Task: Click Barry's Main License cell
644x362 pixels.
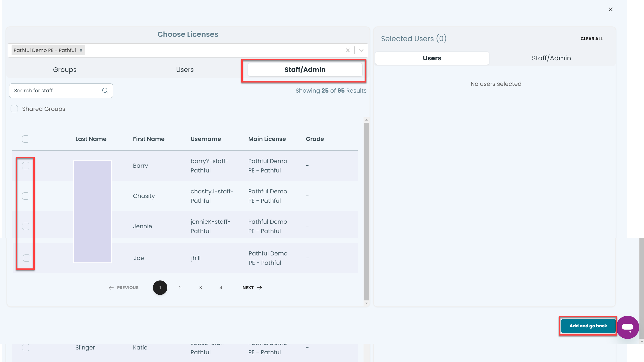Action: pos(267,166)
